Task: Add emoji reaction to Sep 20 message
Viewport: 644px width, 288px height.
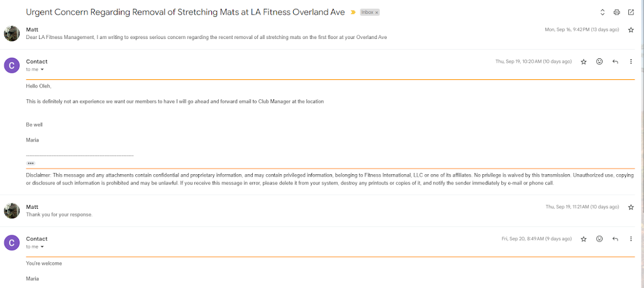Action: (599, 239)
